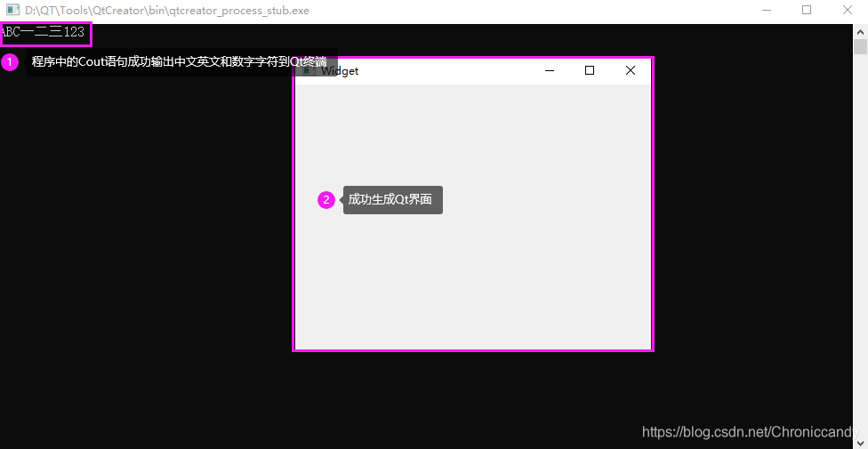Click the Widget window title text

(x=340, y=71)
